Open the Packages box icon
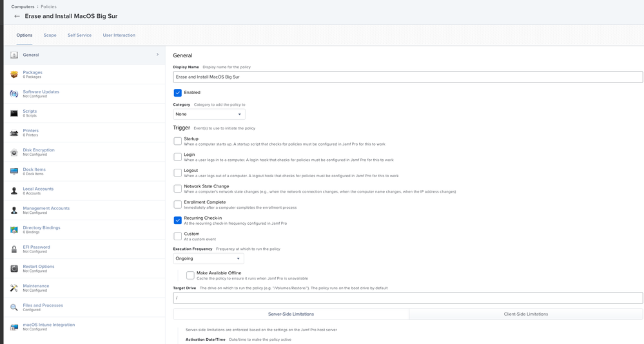Viewport: 644px width, 344px height. 14,74
